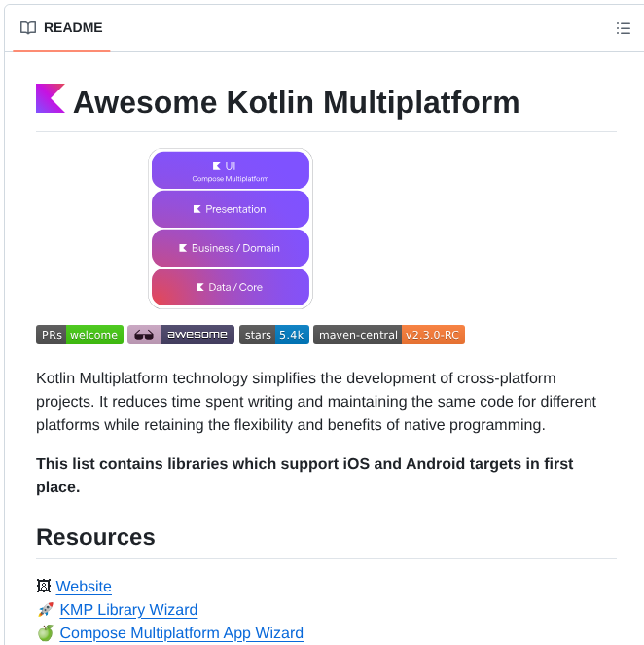Click the rocket emoji before KMP Library Wizard

click(x=45, y=610)
